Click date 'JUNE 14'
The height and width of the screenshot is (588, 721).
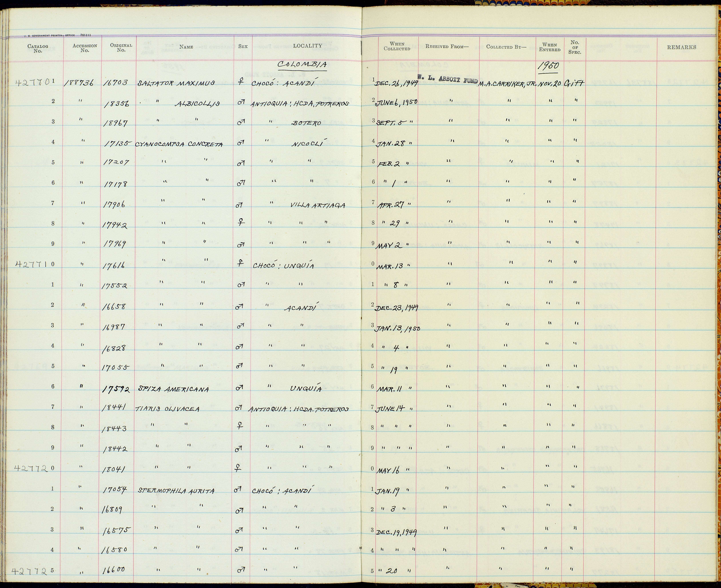390,409
